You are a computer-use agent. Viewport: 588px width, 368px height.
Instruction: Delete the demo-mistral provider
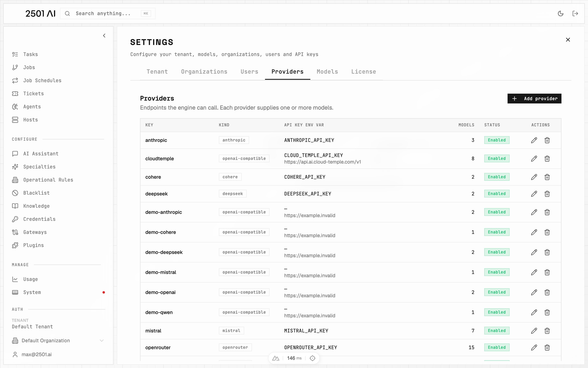click(547, 272)
